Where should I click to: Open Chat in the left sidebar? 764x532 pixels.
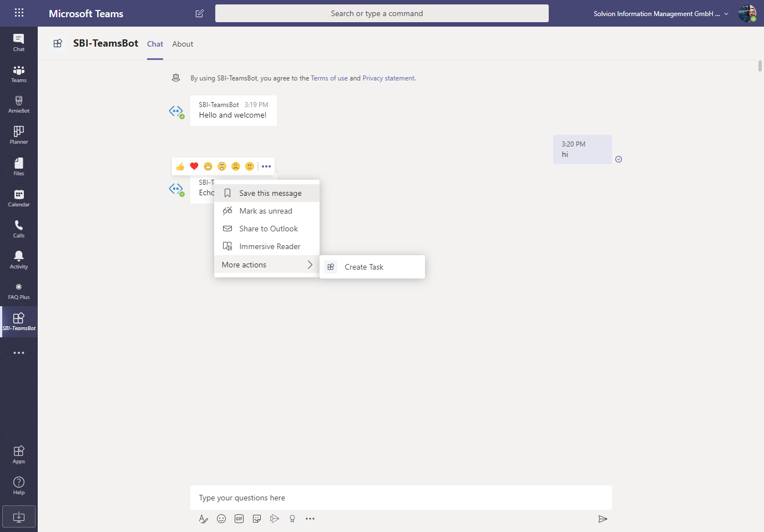tap(19, 42)
